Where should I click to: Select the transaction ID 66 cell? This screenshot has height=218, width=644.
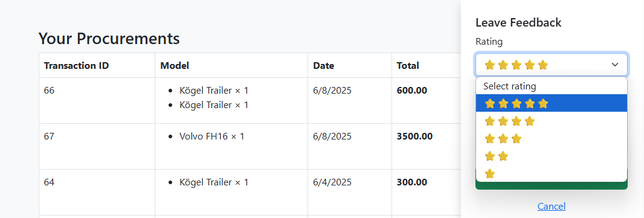(x=97, y=101)
